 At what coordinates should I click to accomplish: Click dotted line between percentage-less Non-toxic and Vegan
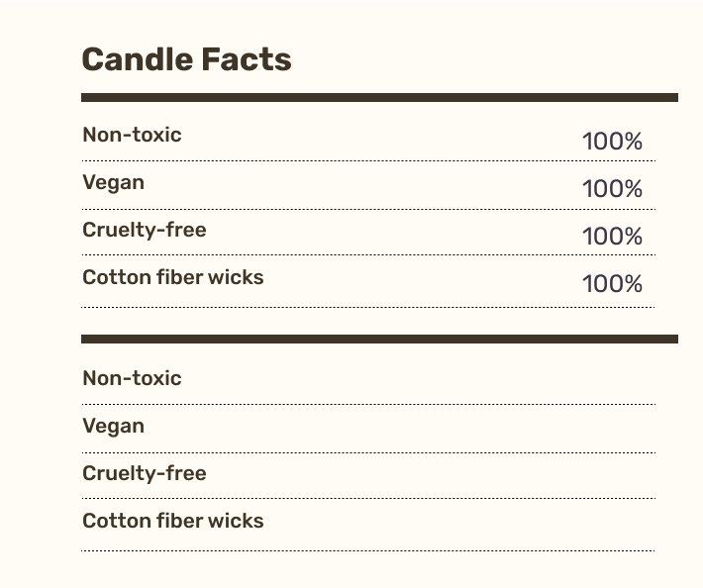coord(368,404)
